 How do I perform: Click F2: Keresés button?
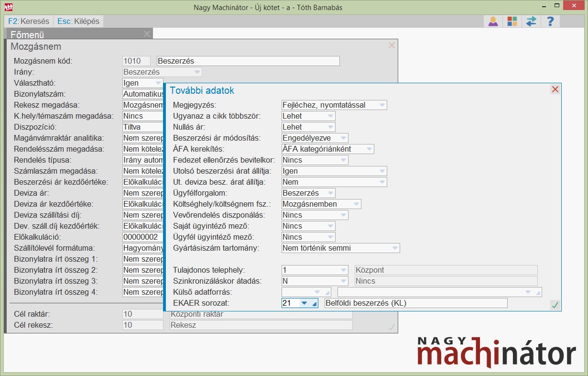(29, 21)
